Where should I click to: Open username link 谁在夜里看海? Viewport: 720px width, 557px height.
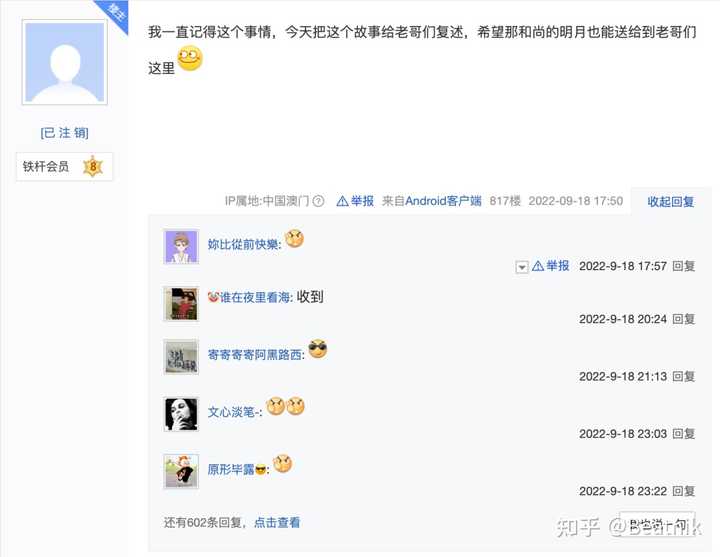[255, 298]
